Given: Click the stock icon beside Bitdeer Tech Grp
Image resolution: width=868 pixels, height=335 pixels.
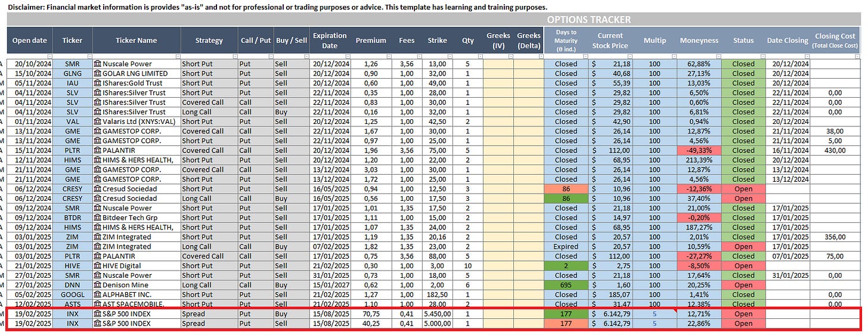Looking at the screenshot, I should tap(97, 218).
